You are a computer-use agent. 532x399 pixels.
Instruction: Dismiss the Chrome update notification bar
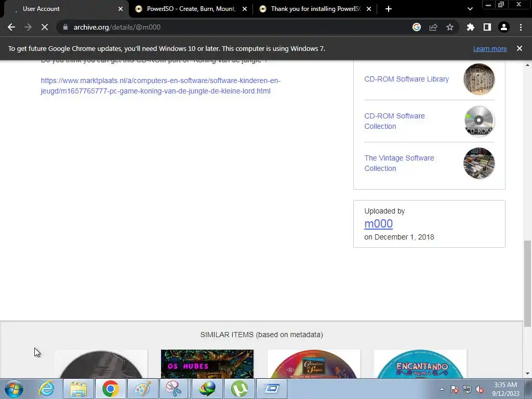tap(520, 48)
